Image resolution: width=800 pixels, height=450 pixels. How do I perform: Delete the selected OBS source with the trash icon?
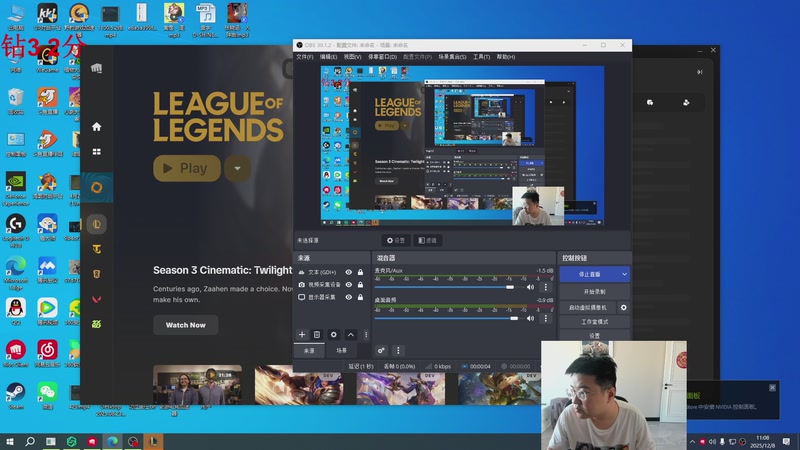(317, 335)
